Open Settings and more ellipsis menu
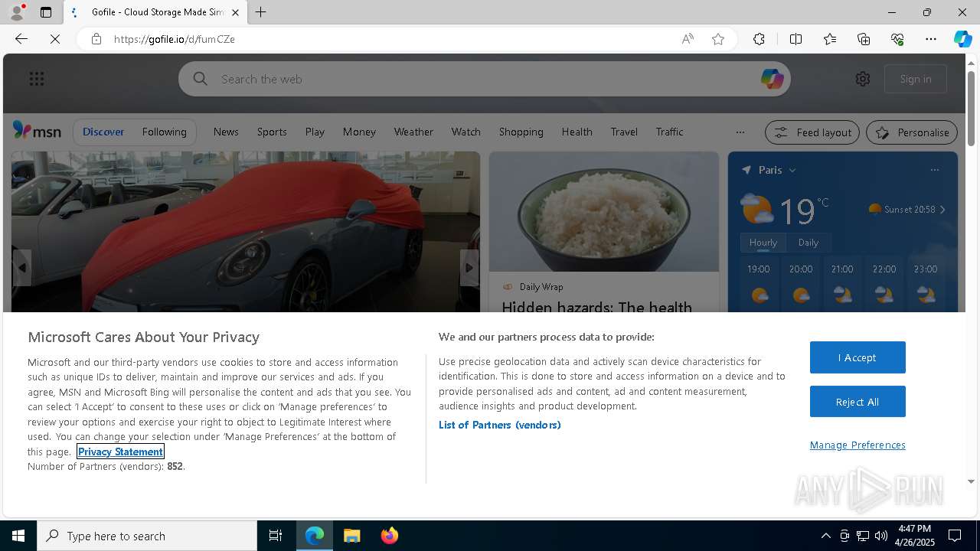The width and height of the screenshot is (980, 551). coord(931,39)
